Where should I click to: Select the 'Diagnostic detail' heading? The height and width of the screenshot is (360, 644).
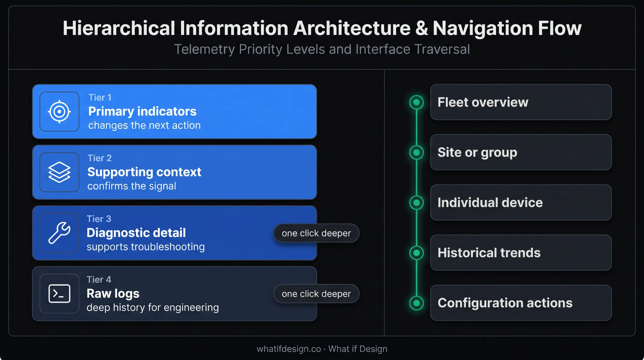136,233
